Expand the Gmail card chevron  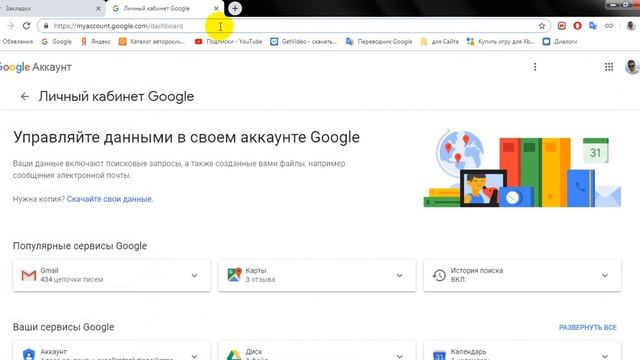pyautogui.click(x=194, y=276)
